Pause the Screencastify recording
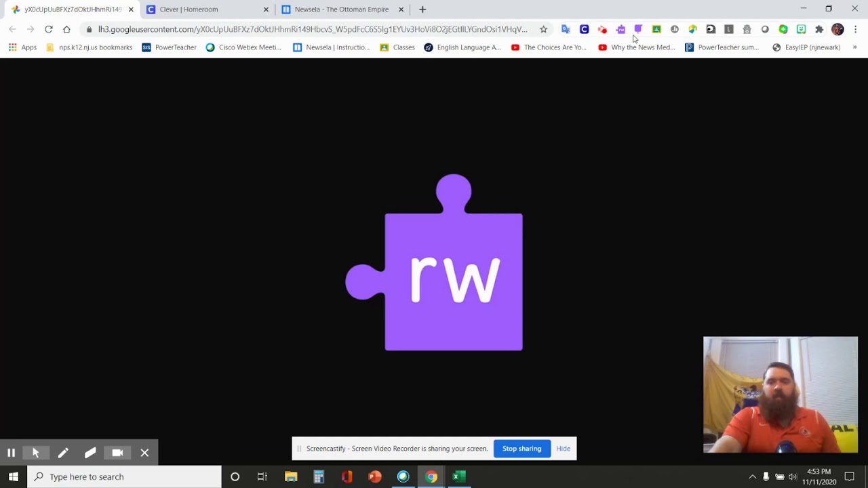 pyautogui.click(x=12, y=453)
